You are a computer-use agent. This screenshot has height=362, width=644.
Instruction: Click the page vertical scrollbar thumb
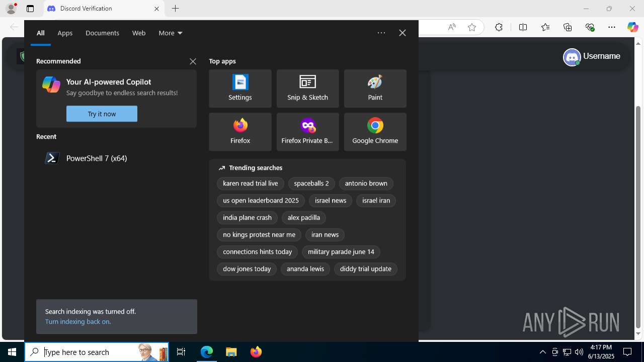pyautogui.click(x=638, y=216)
